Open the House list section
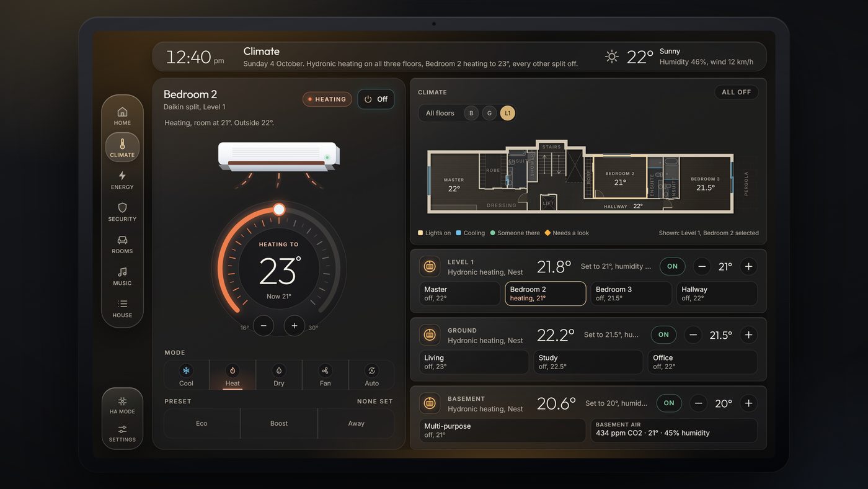This screenshot has width=868, height=489. (x=122, y=308)
